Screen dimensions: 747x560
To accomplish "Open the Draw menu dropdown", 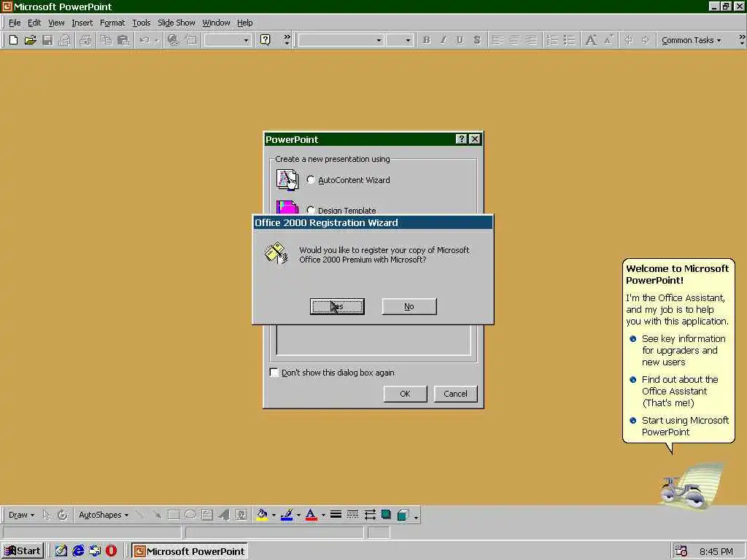I will click(x=21, y=515).
